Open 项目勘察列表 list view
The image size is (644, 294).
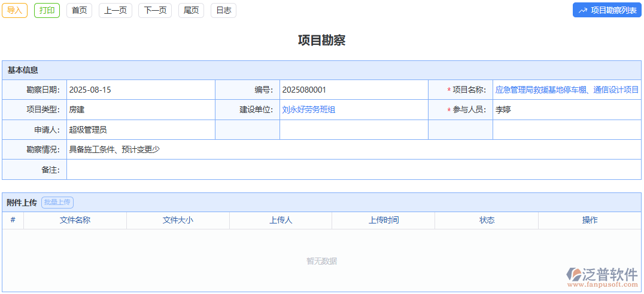[607, 10]
